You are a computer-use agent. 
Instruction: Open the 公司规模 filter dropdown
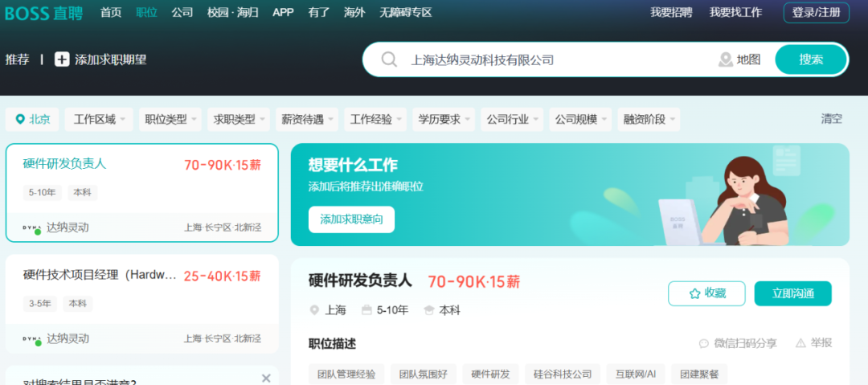click(580, 119)
